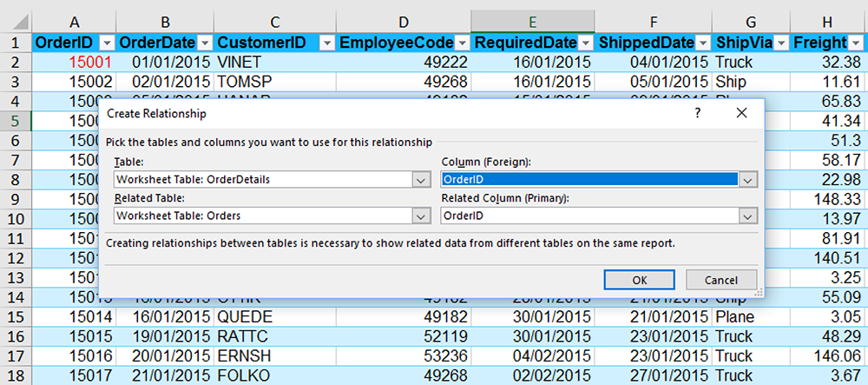Select row 16 header
This screenshot has width=868, height=385.
coord(16,336)
